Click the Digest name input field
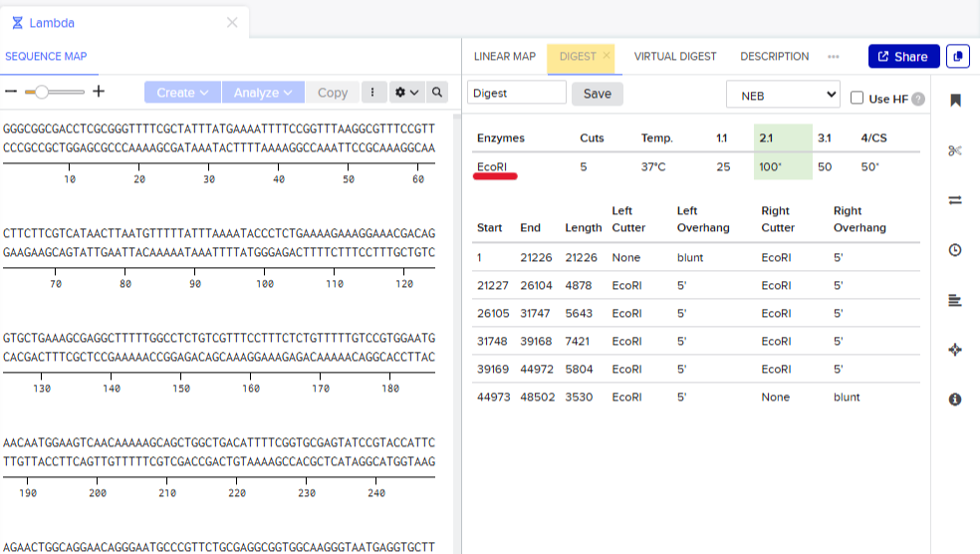Image resolution: width=980 pixels, height=554 pixels. click(516, 93)
